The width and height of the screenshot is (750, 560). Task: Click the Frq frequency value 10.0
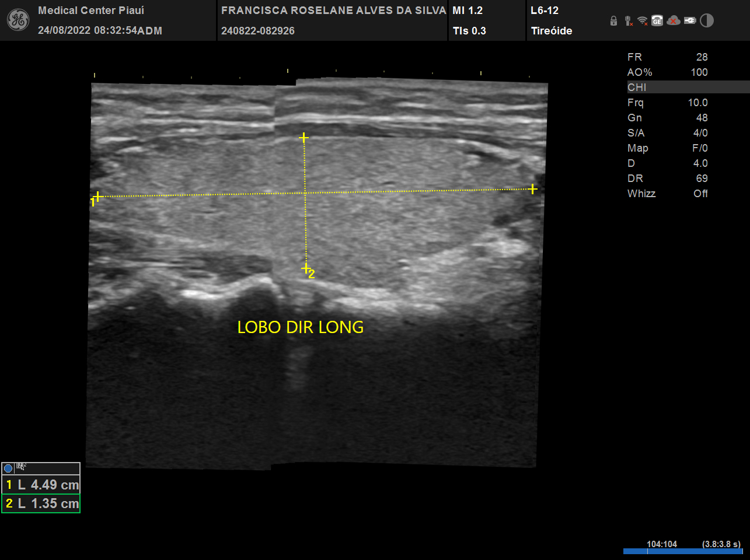[x=697, y=103]
